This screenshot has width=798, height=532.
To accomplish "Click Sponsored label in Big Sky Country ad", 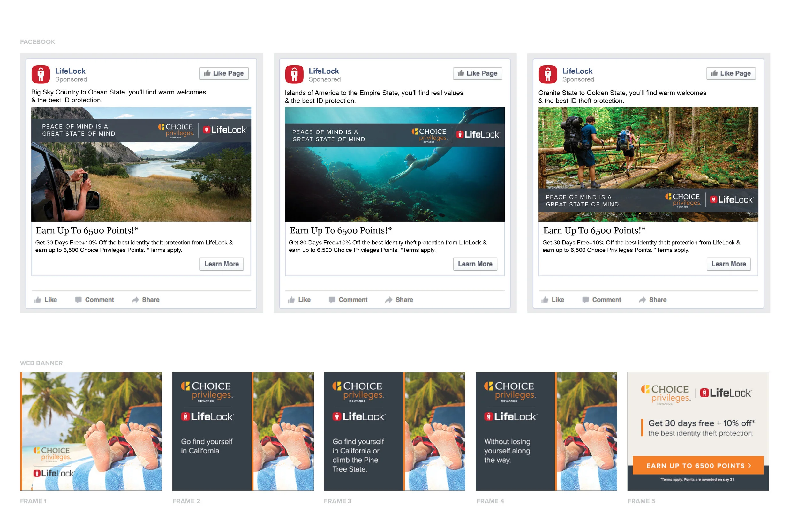I will (x=71, y=79).
